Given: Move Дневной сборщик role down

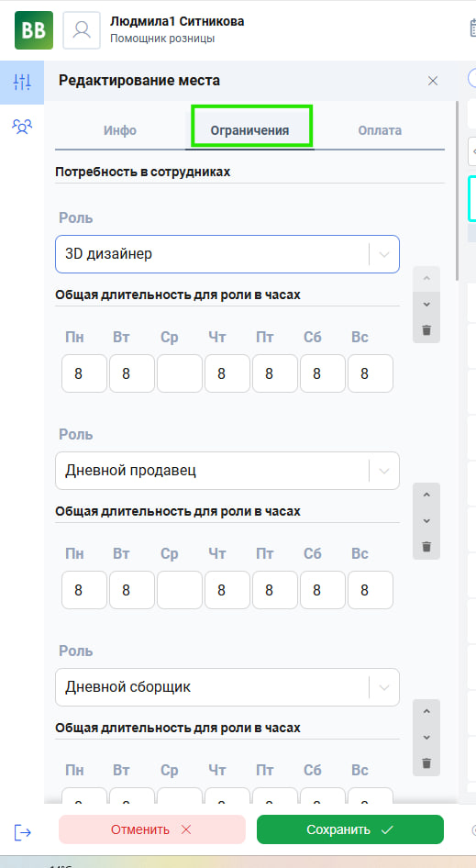Looking at the screenshot, I should 426,738.
